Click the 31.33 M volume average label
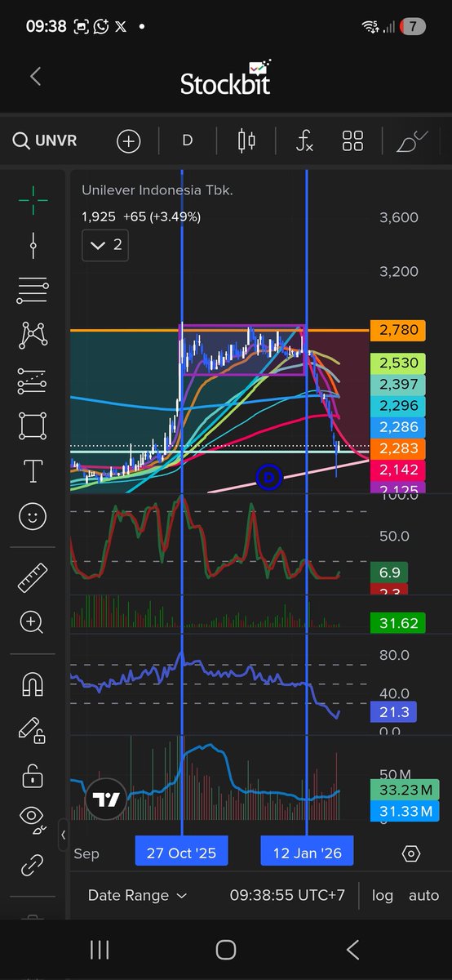Image resolution: width=452 pixels, height=980 pixels. coord(405,810)
